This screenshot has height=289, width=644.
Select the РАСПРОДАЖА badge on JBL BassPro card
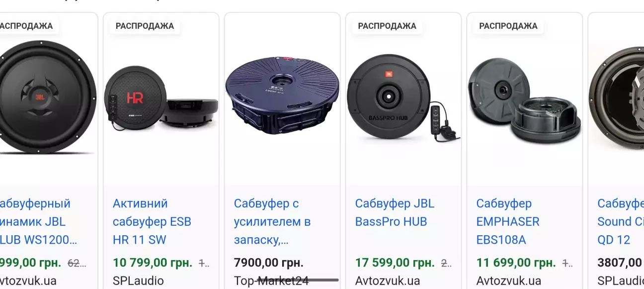click(387, 26)
